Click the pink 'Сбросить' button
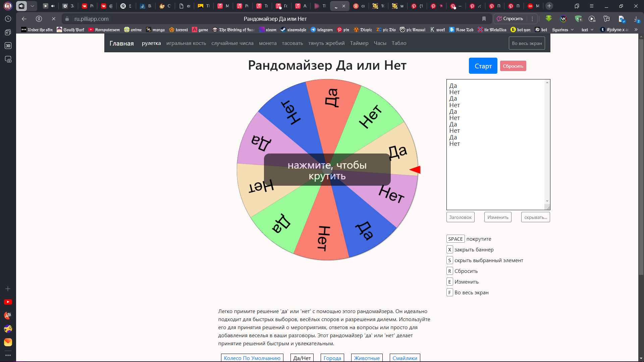Viewport: 644px width, 362px height. pos(513,66)
